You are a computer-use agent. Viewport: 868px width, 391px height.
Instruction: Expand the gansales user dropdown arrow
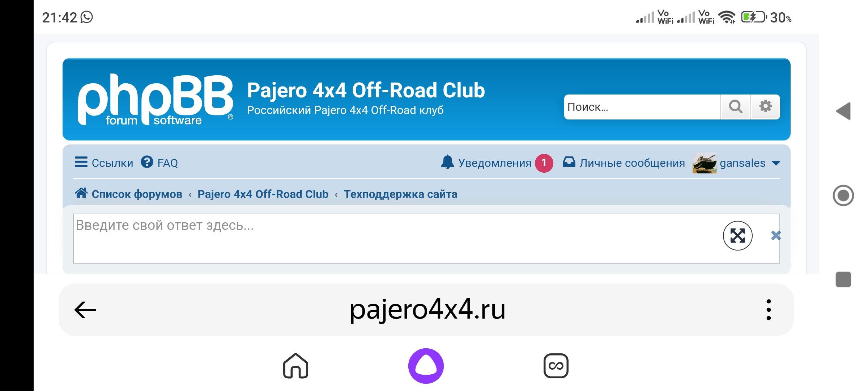(776, 163)
